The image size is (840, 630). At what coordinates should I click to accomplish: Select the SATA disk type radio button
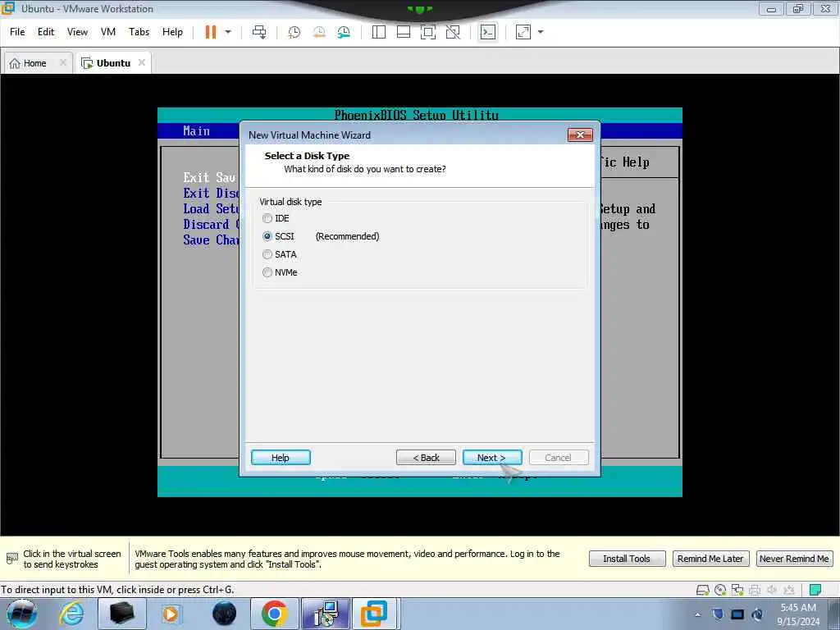tap(267, 254)
